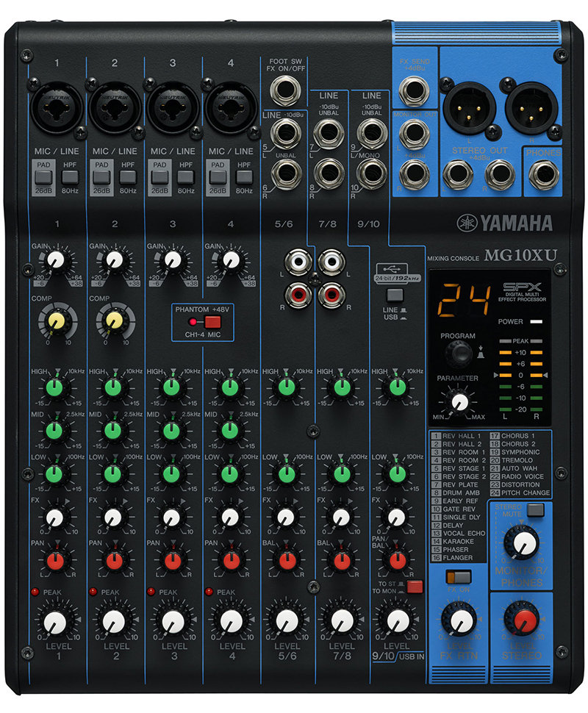Click channel 3 MIC/LINE combo input jack
Image resolution: width=588 pixels, height=713 pixels.
173,109
